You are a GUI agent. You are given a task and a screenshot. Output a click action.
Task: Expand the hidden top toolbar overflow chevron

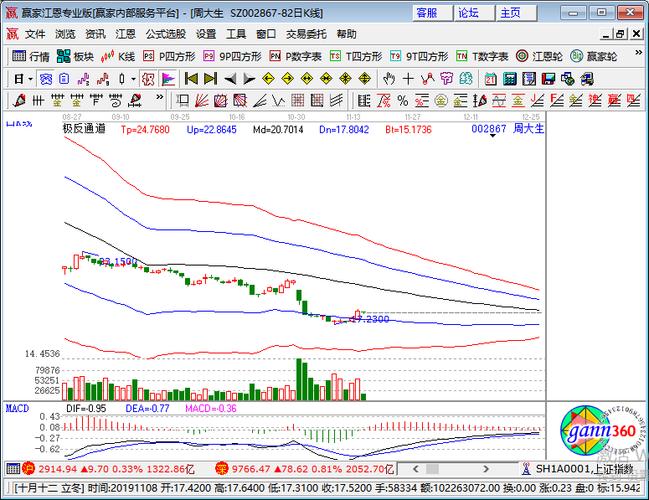tap(639, 53)
